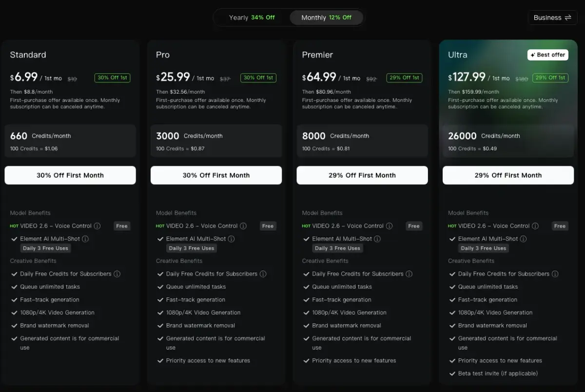Screen dimensions: 585x392
Task: Click 'Beta test invite (if applicable)' in Ultra
Action: click(x=498, y=373)
